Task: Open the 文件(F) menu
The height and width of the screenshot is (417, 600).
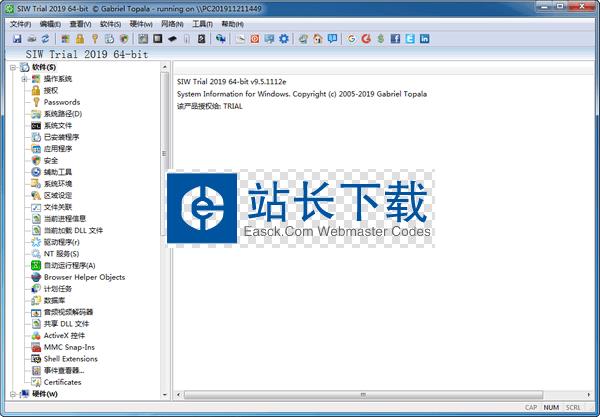Action: point(20,23)
